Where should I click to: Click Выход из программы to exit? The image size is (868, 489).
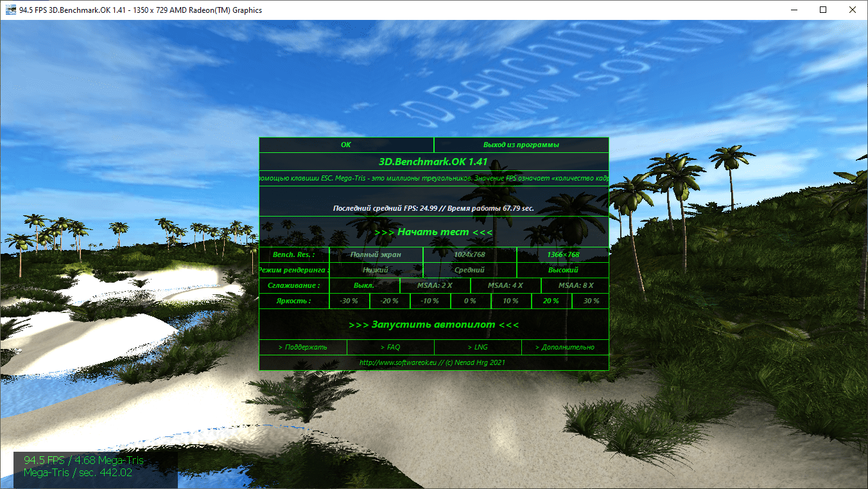coord(521,145)
